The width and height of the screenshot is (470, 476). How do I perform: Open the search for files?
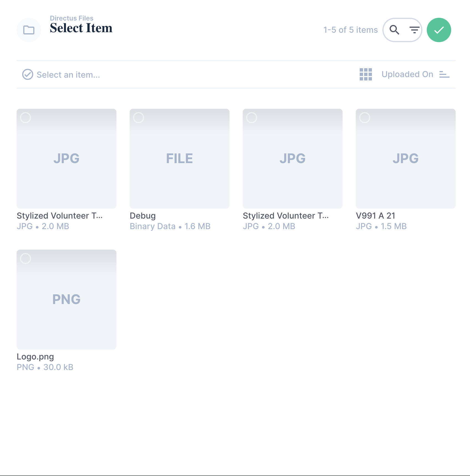(x=395, y=30)
